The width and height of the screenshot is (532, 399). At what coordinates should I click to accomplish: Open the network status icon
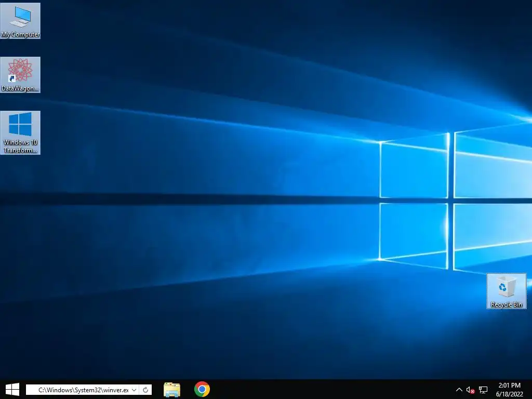483,390
